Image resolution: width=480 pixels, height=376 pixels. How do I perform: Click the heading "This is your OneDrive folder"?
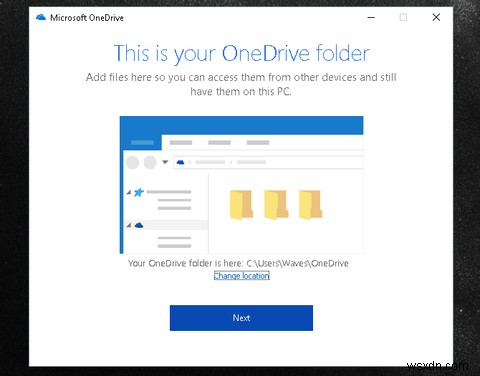(x=242, y=53)
